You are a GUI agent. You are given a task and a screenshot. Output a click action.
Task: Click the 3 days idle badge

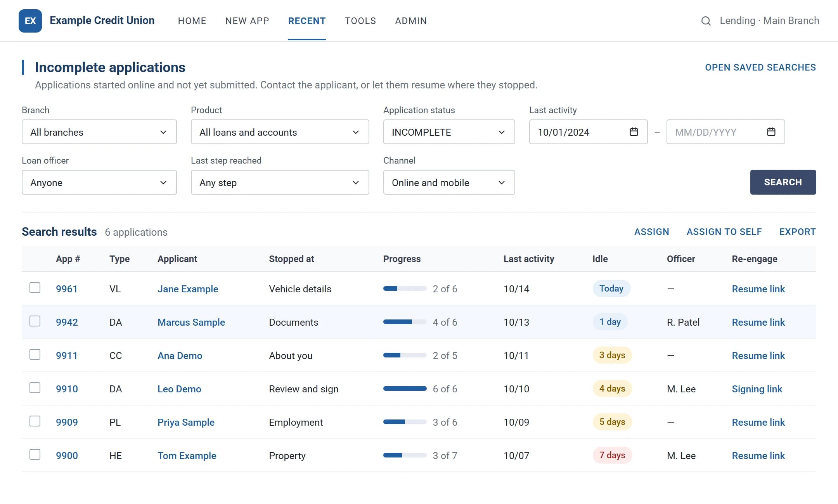pyautogui.click(x=612, y=355)
